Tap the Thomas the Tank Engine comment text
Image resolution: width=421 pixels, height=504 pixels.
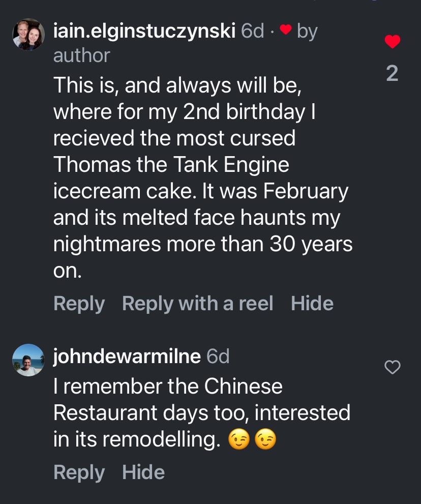pos(201,178)
